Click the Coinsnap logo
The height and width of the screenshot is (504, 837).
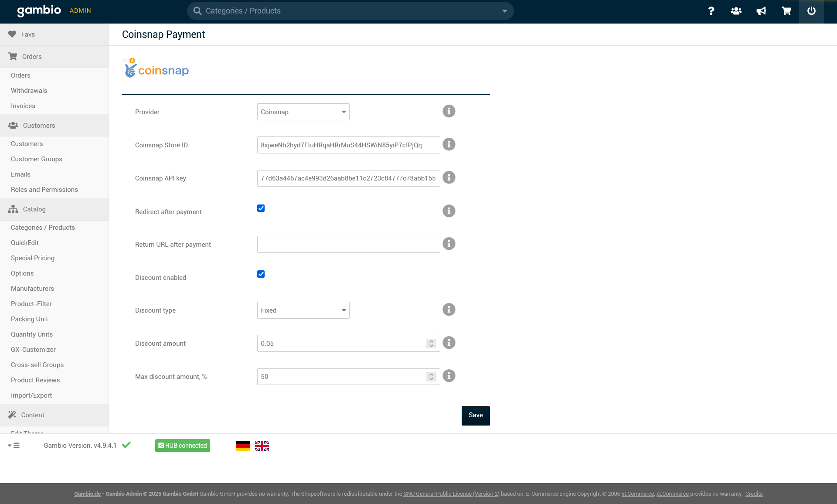click(x=156, y=68)
